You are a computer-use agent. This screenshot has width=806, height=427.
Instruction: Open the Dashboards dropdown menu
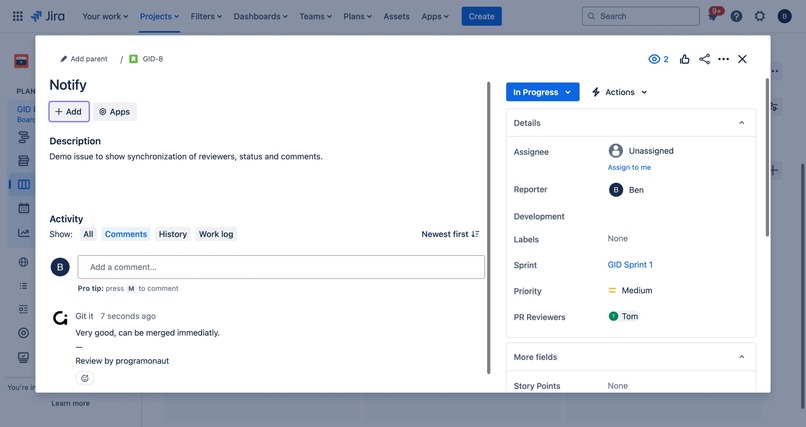point(261,16)
